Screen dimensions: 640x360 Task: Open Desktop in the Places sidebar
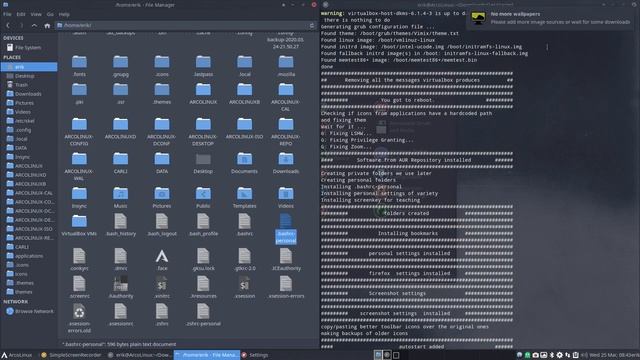coord(29,76)
